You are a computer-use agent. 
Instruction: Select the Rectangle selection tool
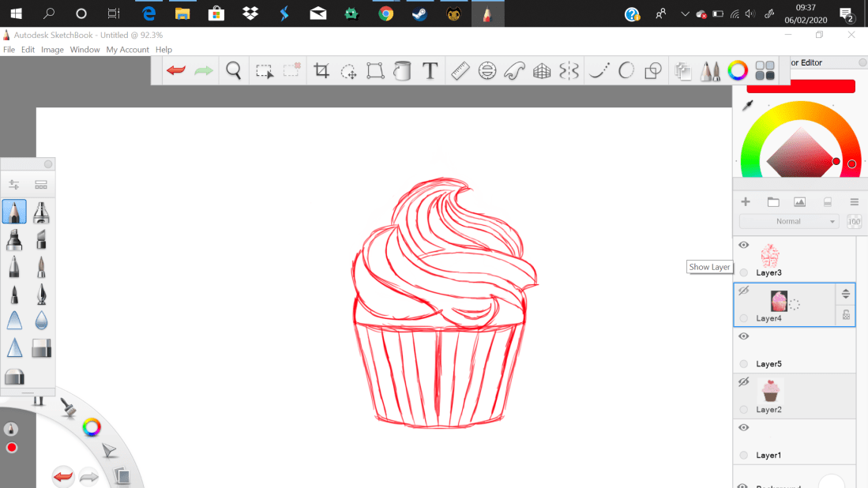[x=265, y=71]
